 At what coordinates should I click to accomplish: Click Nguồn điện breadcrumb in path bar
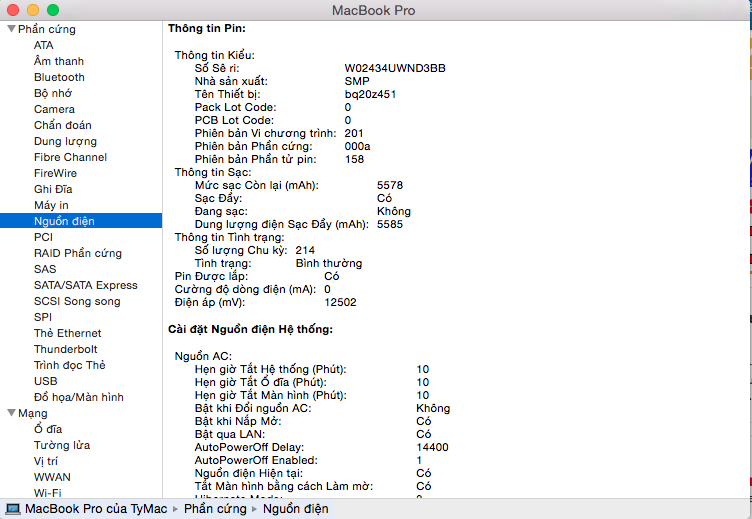coord(295,508)
